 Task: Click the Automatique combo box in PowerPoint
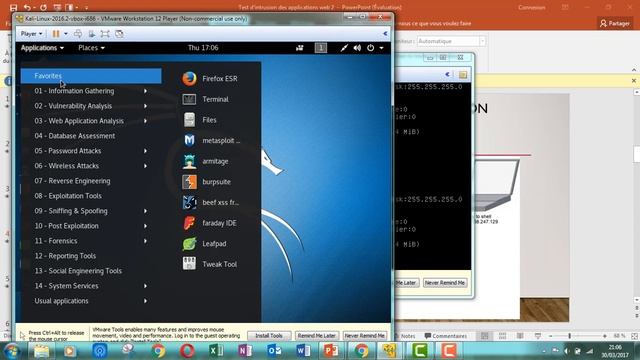[x=451, y=41]
